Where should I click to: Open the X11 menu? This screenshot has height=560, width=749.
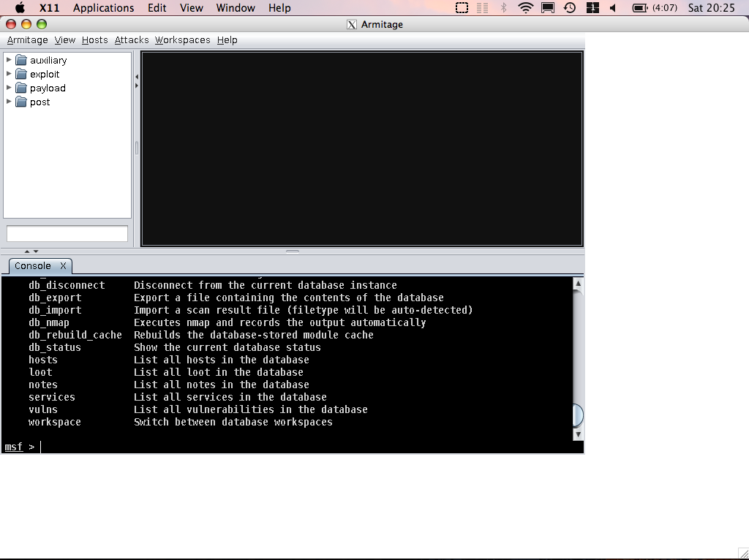49,8
